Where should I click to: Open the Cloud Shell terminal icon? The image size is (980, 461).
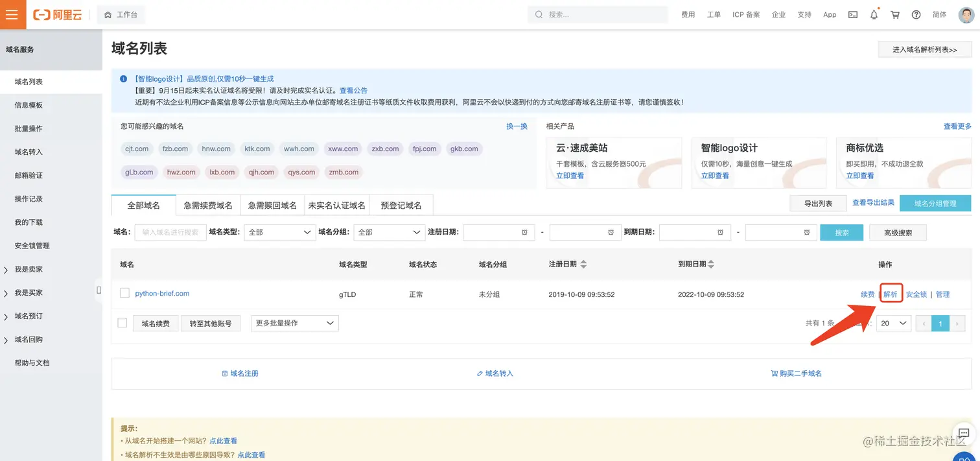tap(853, 14)
